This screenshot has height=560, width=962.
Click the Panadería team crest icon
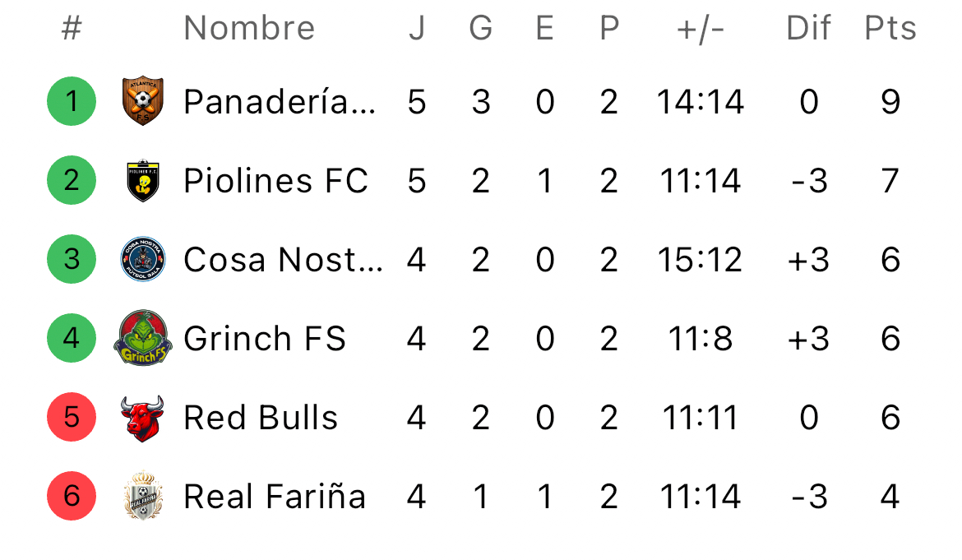coord(142,101)
